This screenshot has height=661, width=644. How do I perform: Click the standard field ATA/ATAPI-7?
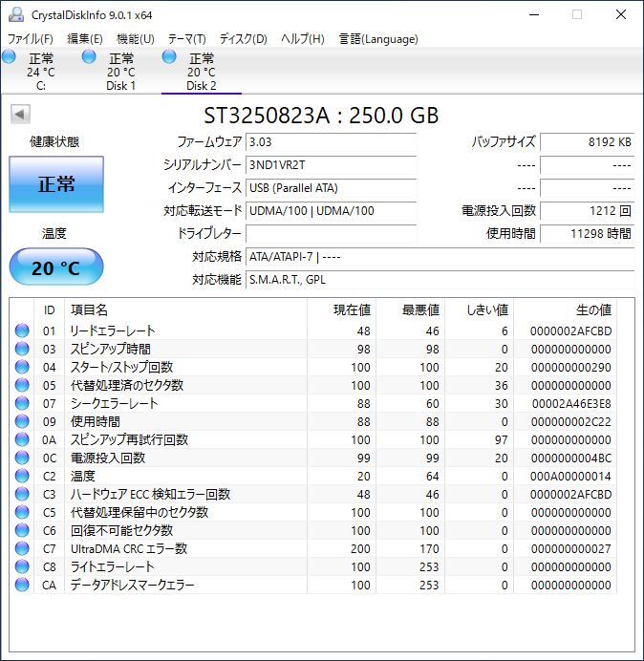[440, 256]
